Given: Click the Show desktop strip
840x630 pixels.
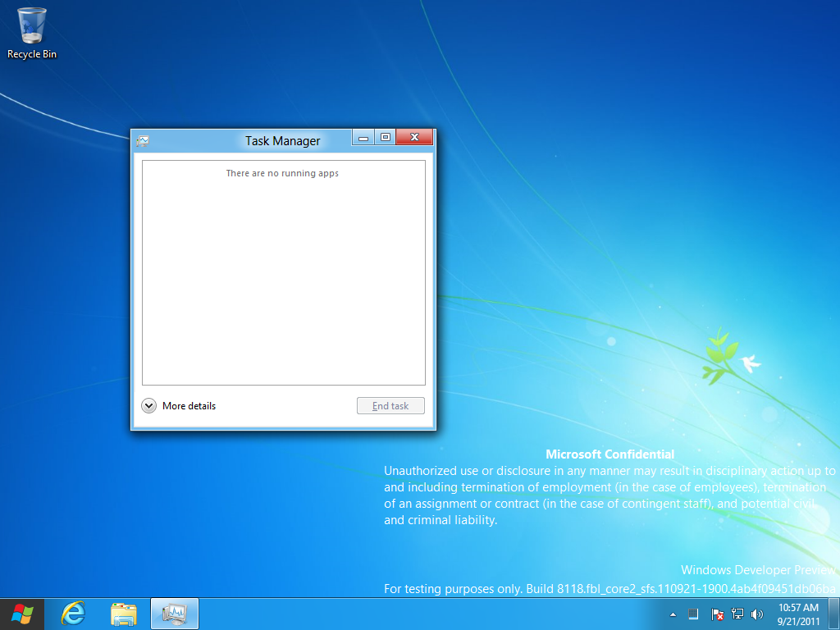Looking at the screenshot, I should [834, 614].
